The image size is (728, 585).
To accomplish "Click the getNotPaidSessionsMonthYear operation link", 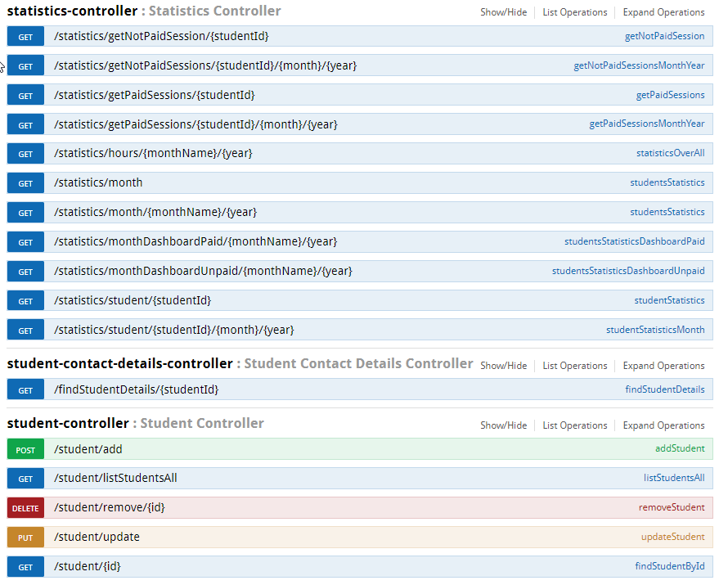I will pyautogui.click(x=639, y=65).
